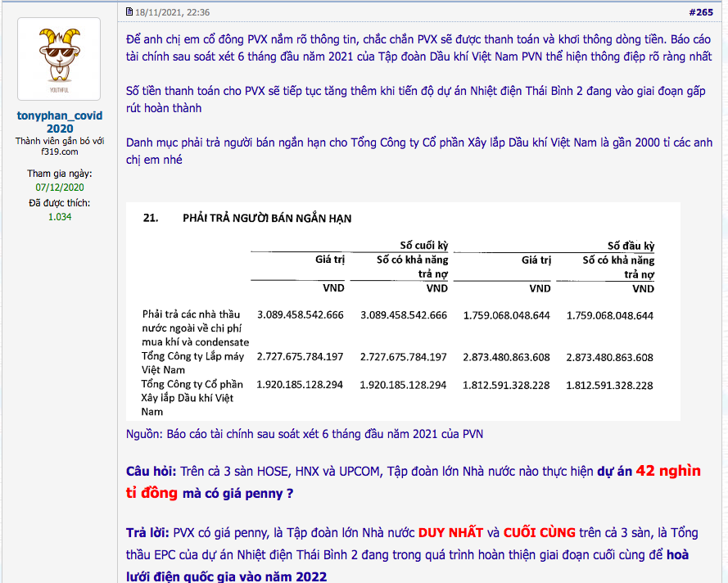Image resolution: width=728 pixels, height=583 pixels.
Task: Open the tonyphan_covid2020 username profile
Action: tap(60, 122)
